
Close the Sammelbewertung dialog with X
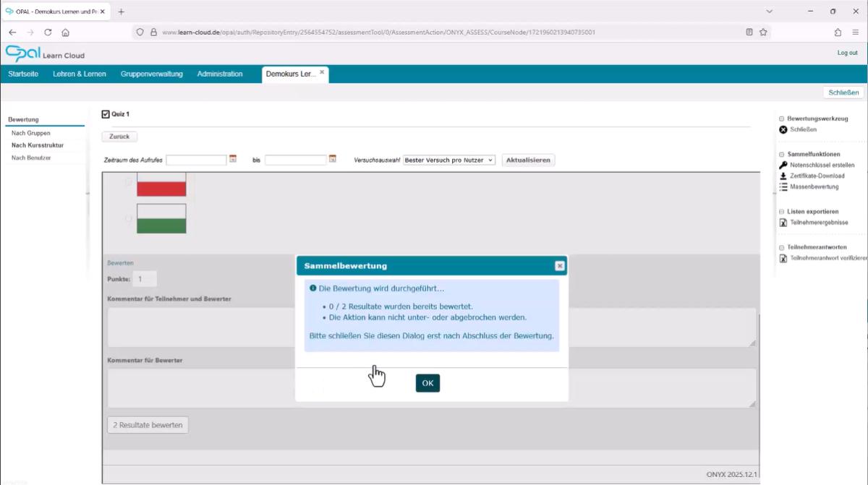(559, 266)
